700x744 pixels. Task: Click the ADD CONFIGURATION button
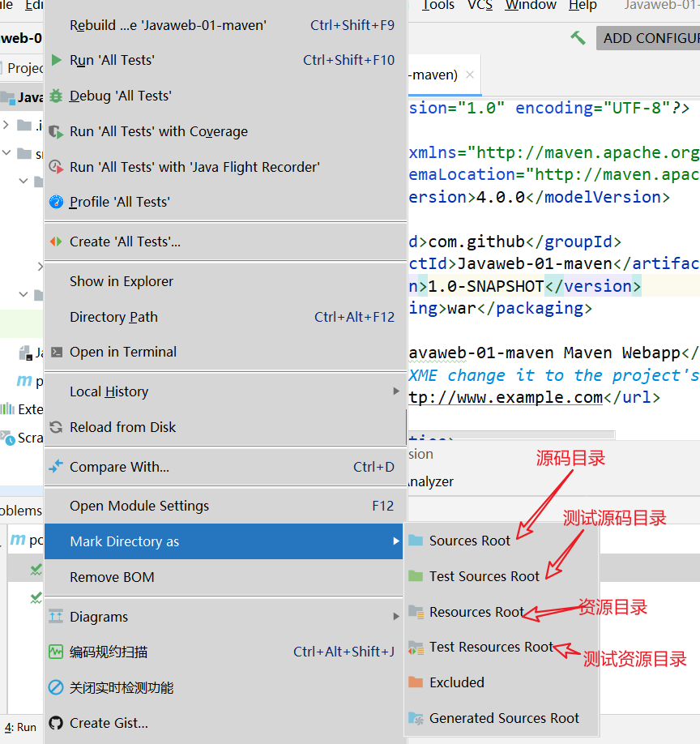click(x=649, y=38)
